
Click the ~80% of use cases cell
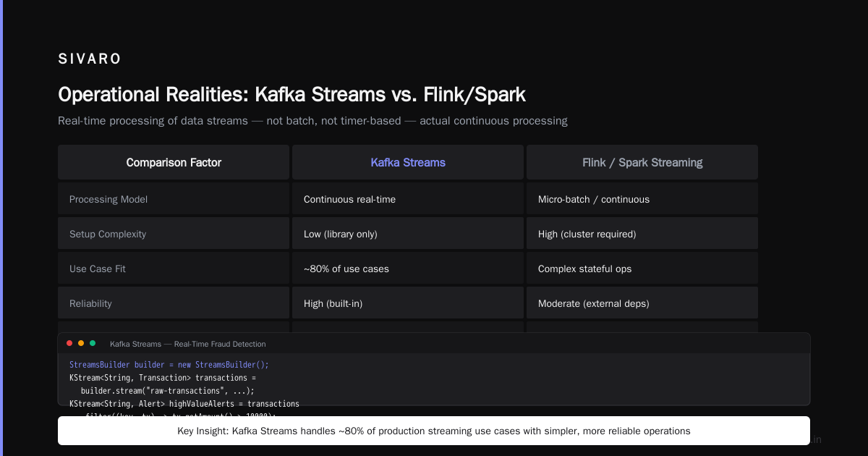pos(408,269)
